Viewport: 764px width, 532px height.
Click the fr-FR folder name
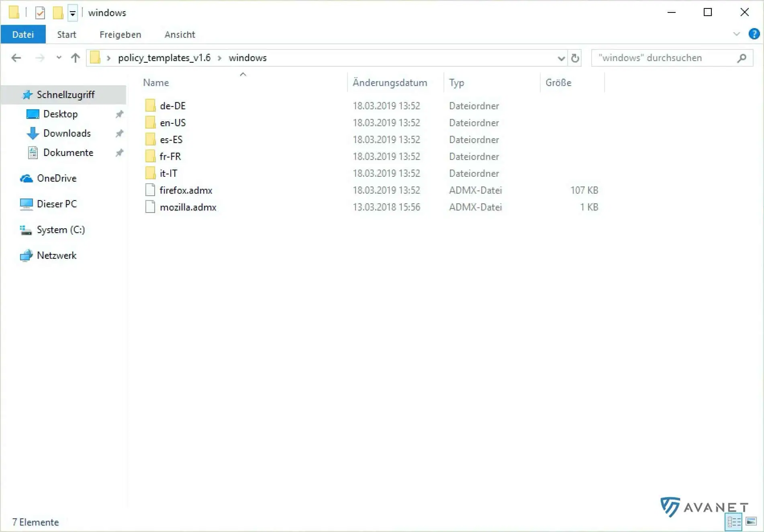(170, 157)
